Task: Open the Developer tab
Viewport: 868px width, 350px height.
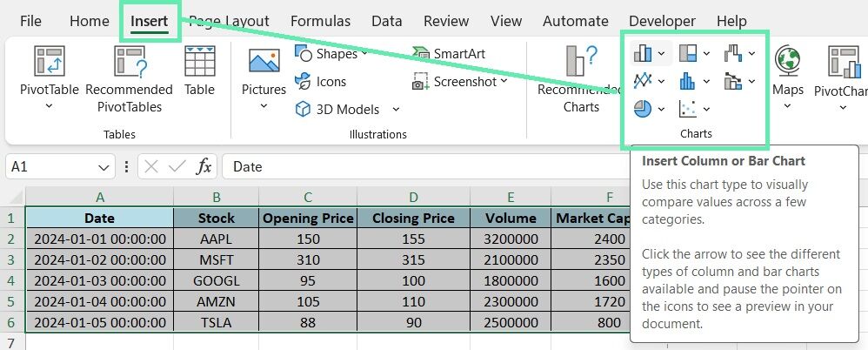Action: click(x=662, y=21)
